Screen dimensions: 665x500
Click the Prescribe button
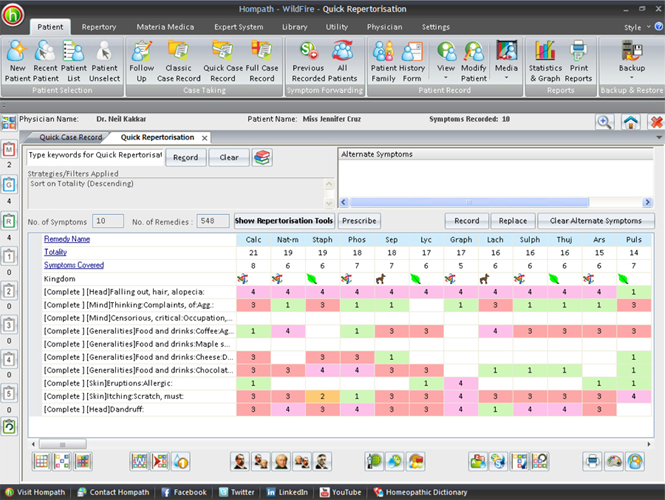[x=359, y=221]
